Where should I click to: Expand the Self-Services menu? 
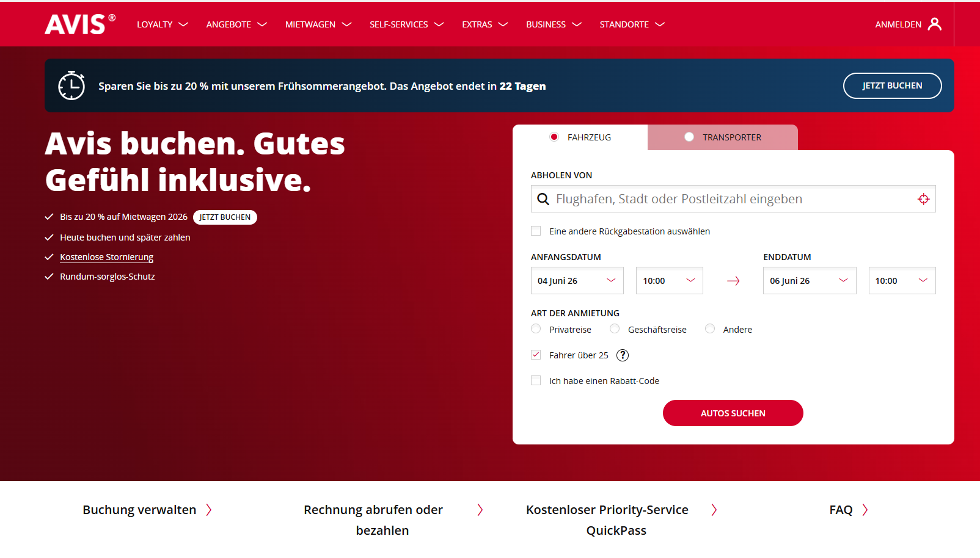pos(406,24)
